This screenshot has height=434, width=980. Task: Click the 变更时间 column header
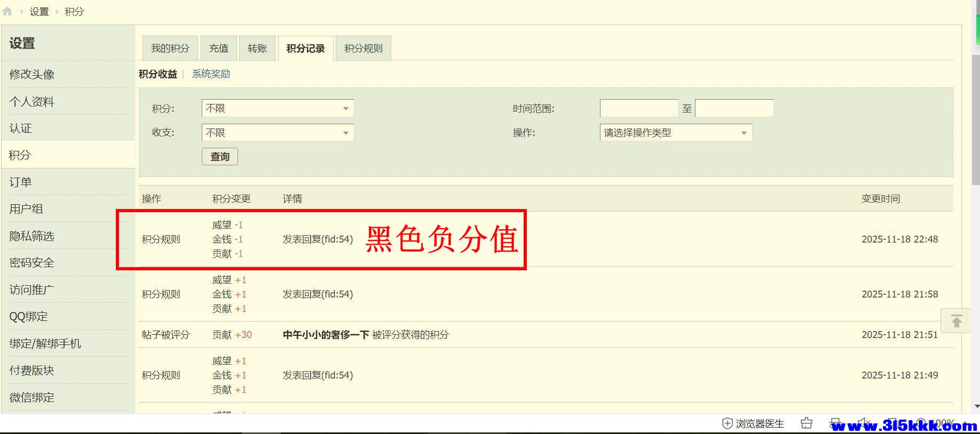tap(881, 198)
